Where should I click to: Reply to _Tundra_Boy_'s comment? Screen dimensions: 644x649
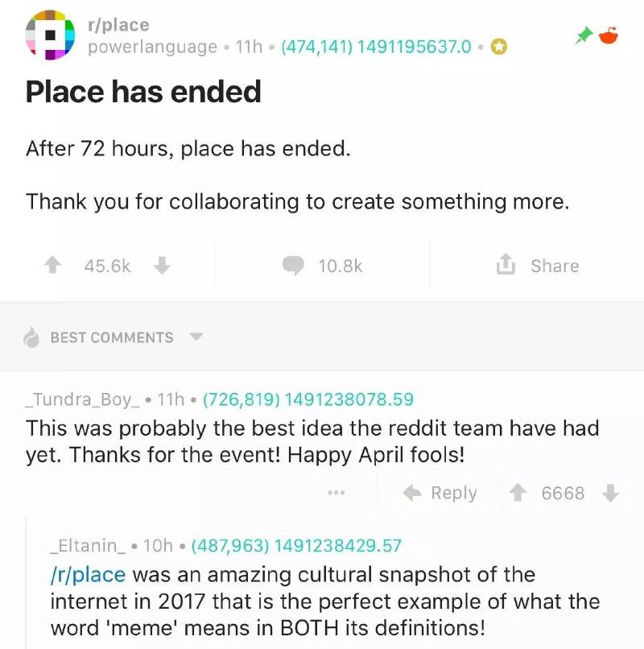[x=440, y=493]
